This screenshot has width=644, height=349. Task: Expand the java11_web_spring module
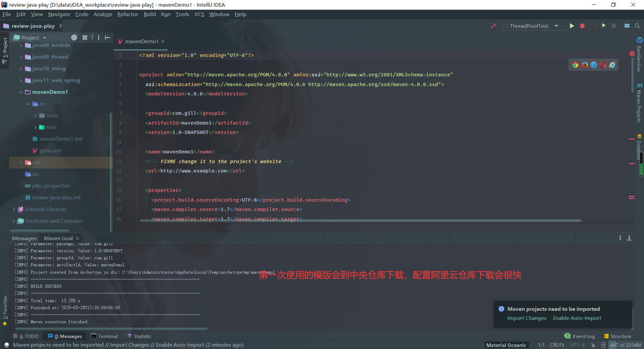(x=21, y=80)
